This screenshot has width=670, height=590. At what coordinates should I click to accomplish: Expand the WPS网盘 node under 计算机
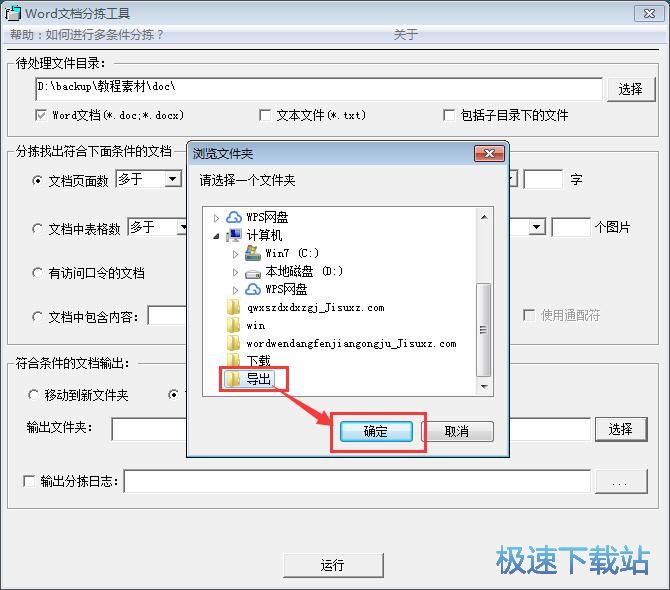coord(235,290)
